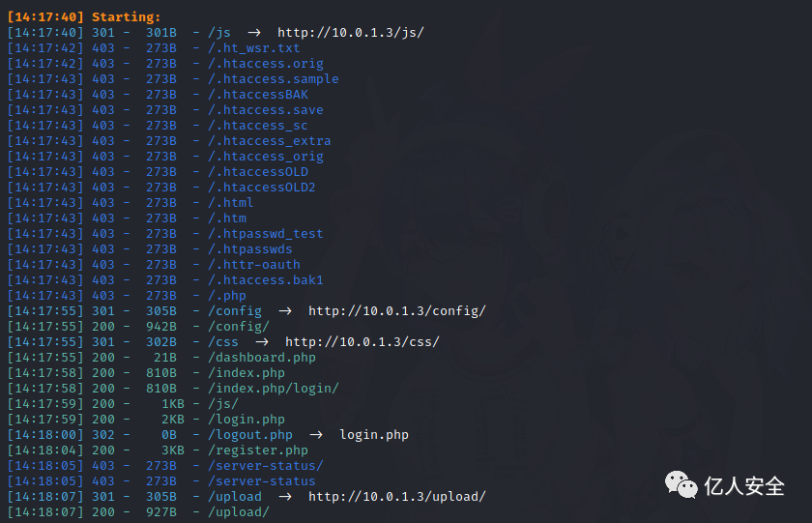Image resolution: width=812 pixels, height=523 pixels.
Task: Click the 3KB size value
Action: click(x=173, y=450)
